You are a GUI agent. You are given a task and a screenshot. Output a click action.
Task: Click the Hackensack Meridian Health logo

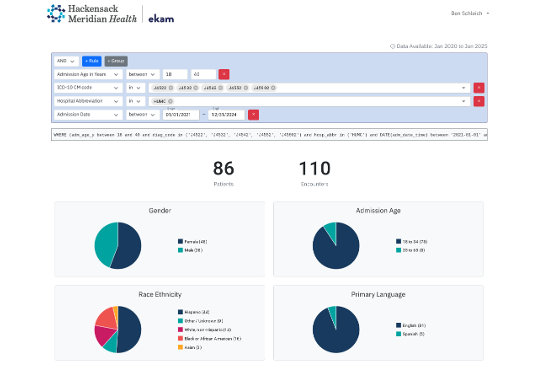[x=92, y=14]
